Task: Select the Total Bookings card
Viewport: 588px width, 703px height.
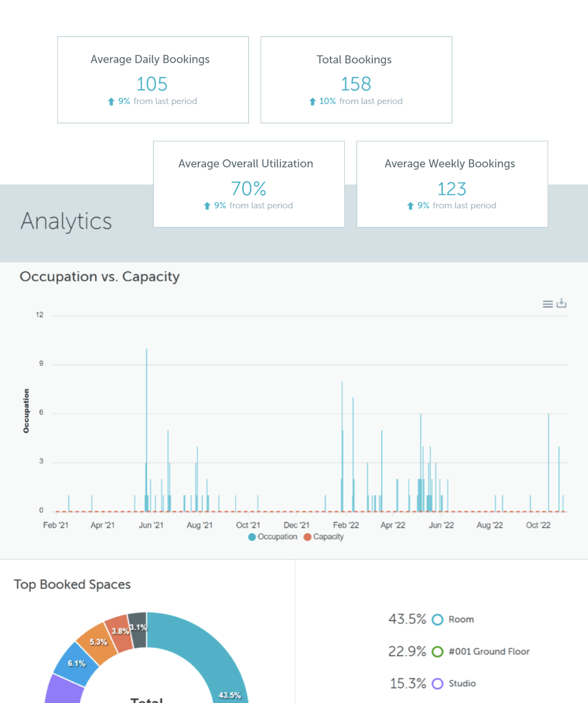Action: pos(356,80)
